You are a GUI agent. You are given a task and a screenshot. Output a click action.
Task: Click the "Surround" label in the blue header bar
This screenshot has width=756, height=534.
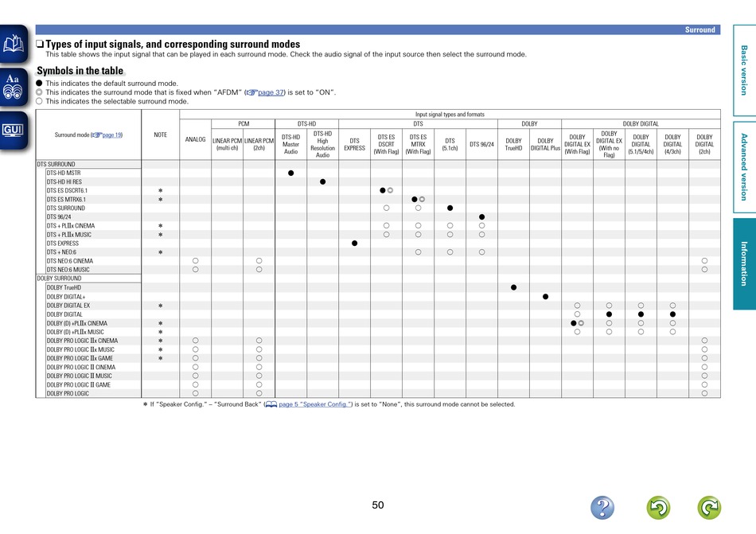pos(700,30)
